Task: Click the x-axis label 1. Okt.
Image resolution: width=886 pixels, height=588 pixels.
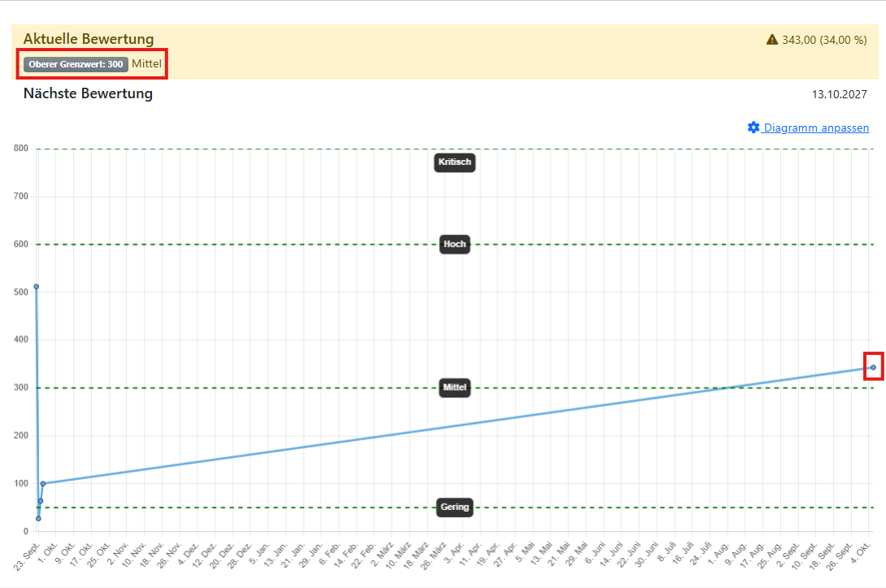Action: pyautogui.click(x=48, y=554)
